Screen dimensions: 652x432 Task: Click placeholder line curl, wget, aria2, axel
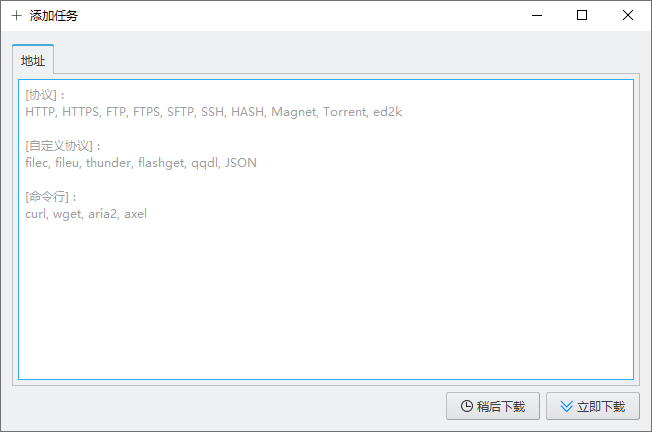86,214
